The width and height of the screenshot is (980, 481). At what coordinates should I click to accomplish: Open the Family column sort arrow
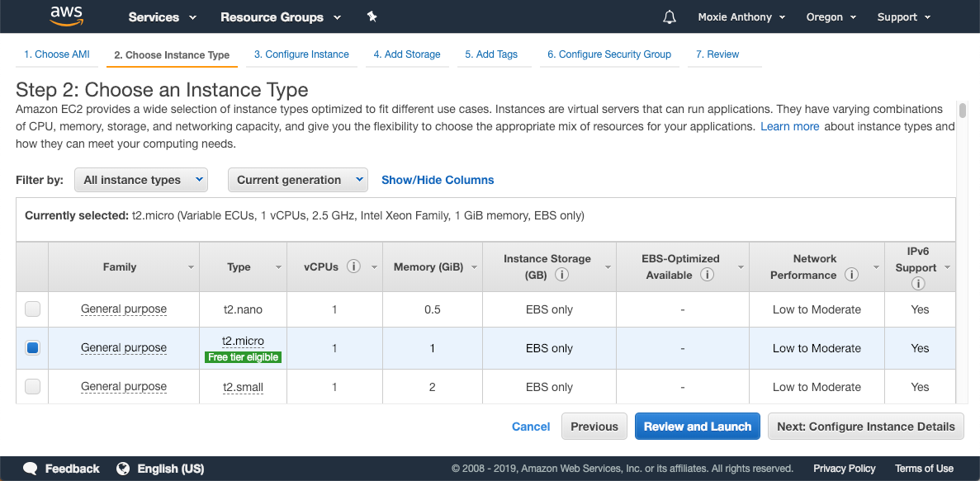pos(191,267)
